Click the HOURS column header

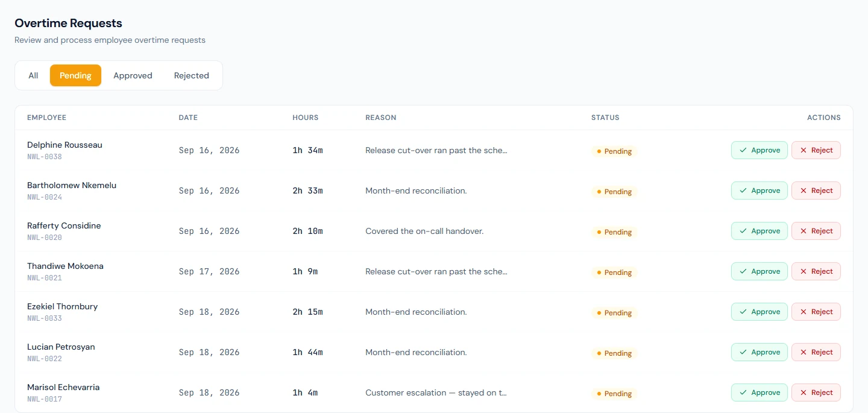click(x=306, y=118)
